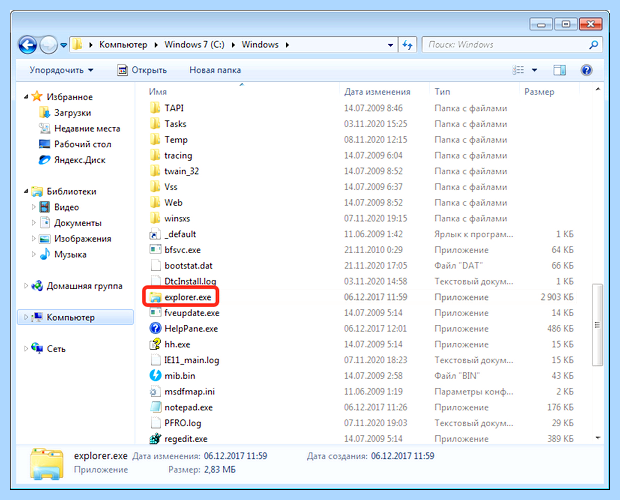Select the TAPI folder icon

[x=155, y=108]
